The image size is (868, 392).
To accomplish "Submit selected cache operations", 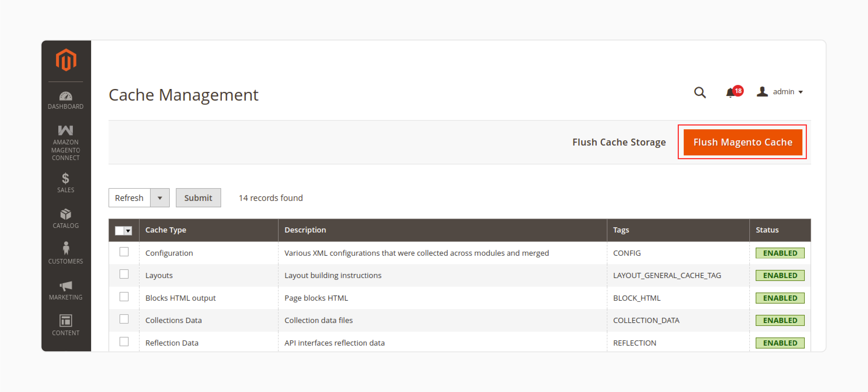I will (x=198, y=197).
